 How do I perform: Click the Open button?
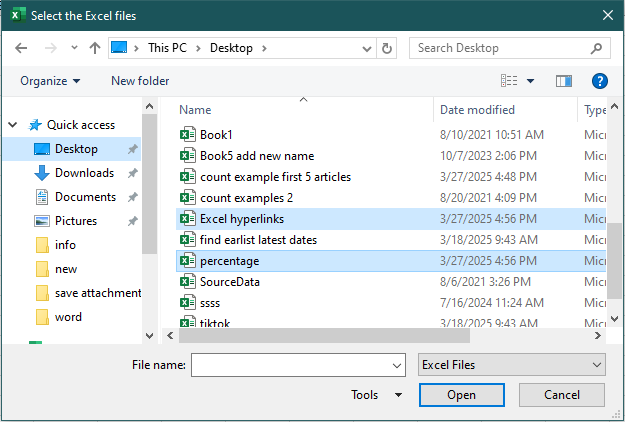click(x=461, y=395)
